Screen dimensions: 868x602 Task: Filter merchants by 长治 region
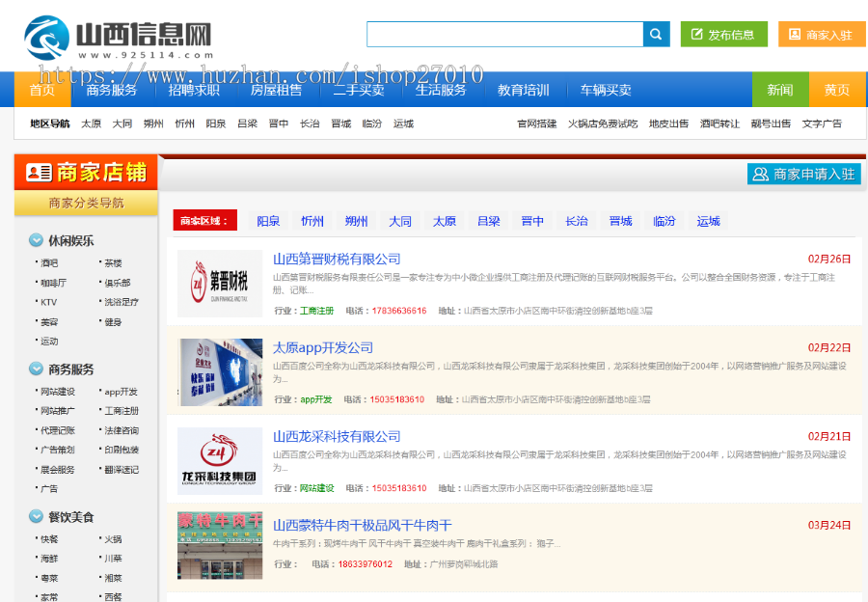[577, 221]
